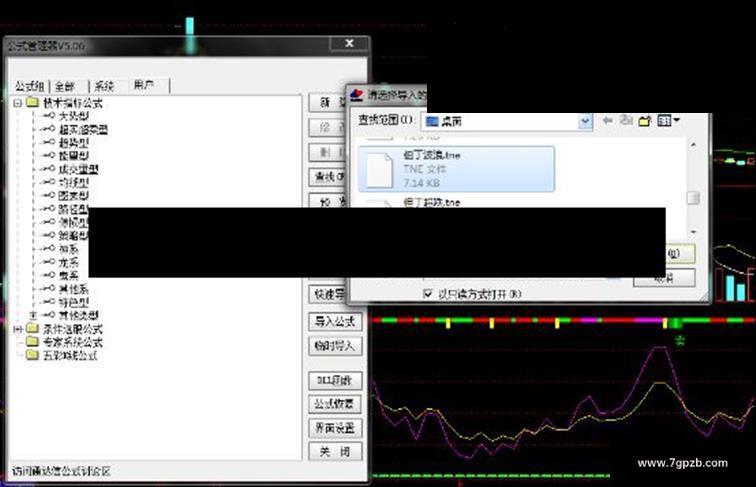Select the 能量型 tree item
Image resolution: width=756 pixels, height=487 pixels.
click(74, 156)
